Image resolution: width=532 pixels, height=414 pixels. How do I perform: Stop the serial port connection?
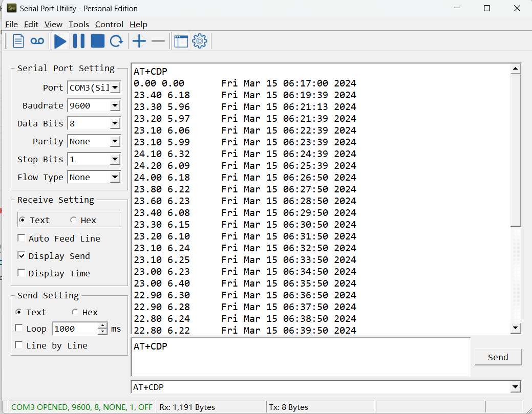pyautogui.click(x=98, y=41)
